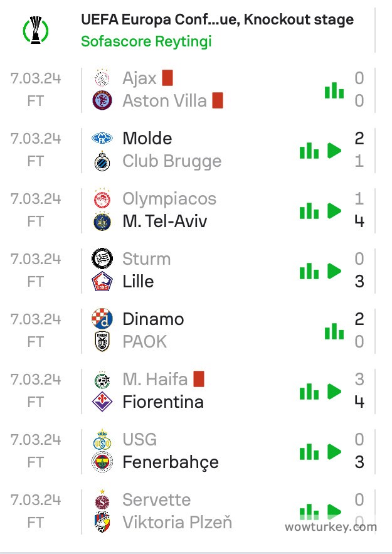This screenshot has height=554, width=392.
Task: Click the Conference League trophy logo
Action: (36, 29)
